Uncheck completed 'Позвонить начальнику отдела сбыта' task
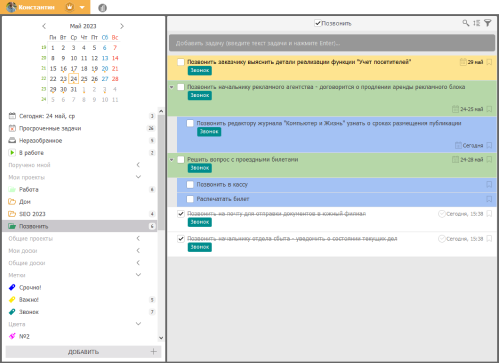The width and height of the screenshot is (499, 363). [x=181, y=239]
